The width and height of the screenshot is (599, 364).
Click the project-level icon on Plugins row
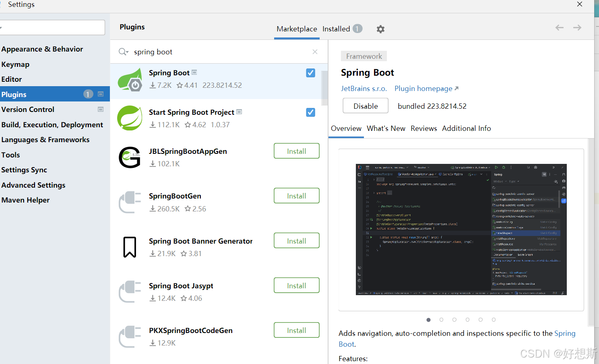click(x=101, y=94)
